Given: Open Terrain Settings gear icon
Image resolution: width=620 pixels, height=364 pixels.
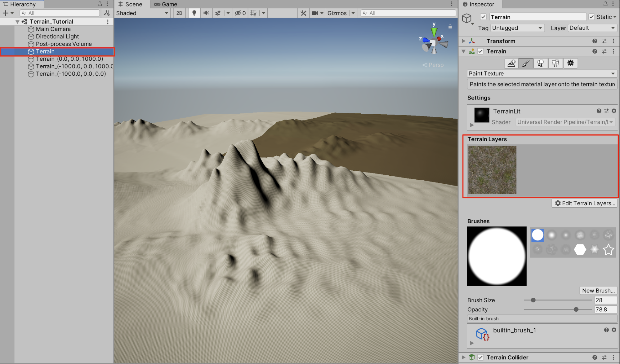Looking at the screenshot, I should coord(570,63).
